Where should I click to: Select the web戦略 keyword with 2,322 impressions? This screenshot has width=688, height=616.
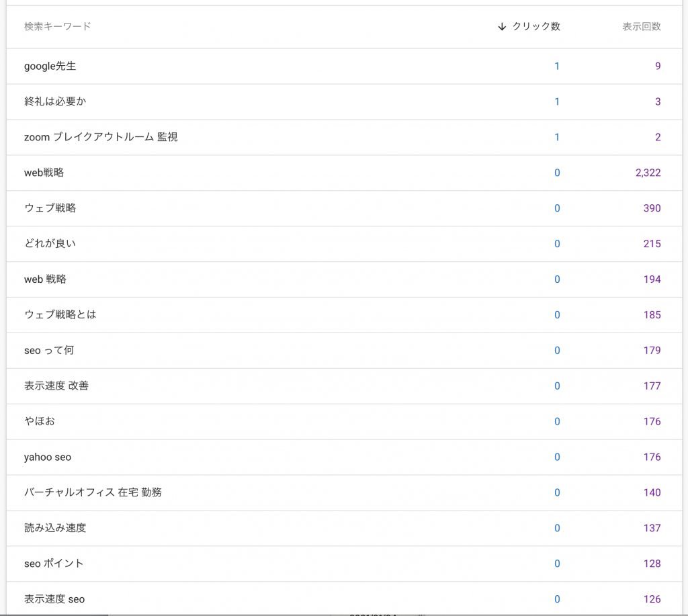[x=44, y=173]
